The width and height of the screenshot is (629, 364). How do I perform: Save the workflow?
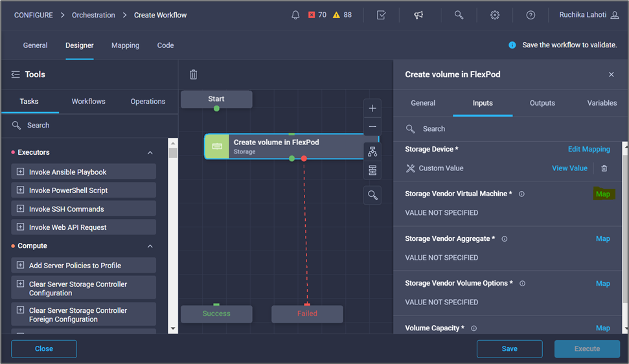509,348
